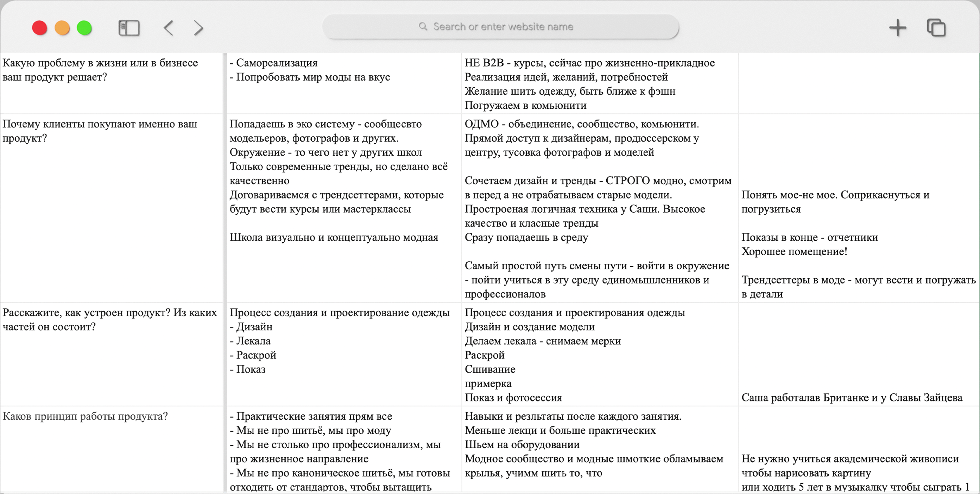Image resolution: width=980 pixels, height=494 pixels.
Task: Toggle the sidebar panel icon
Action: pos(129,28)
